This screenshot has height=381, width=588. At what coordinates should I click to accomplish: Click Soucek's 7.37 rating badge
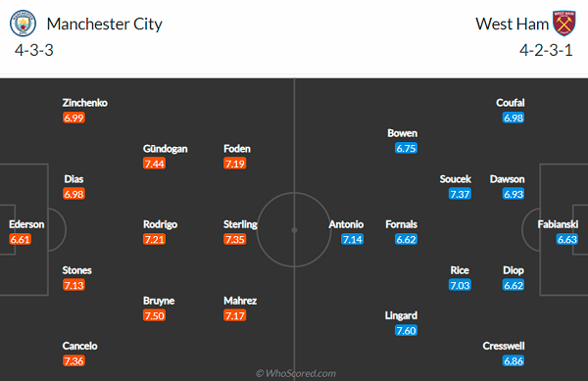point(460,194)
